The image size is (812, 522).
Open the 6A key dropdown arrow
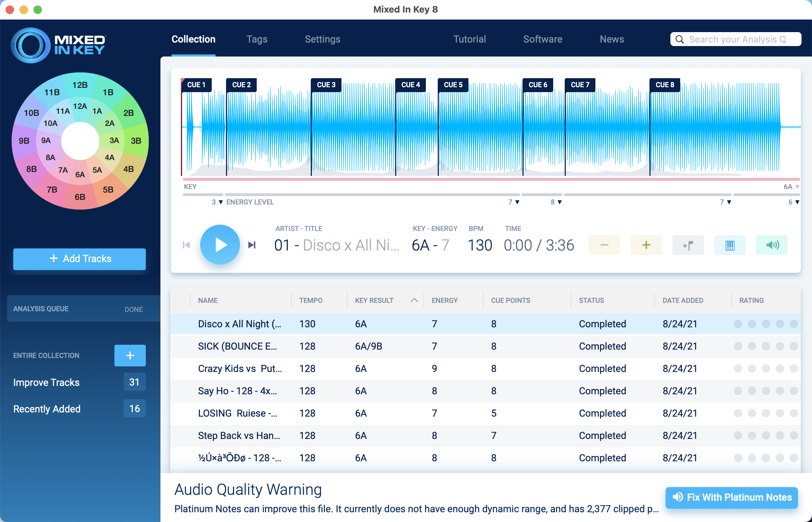[797, 187]
